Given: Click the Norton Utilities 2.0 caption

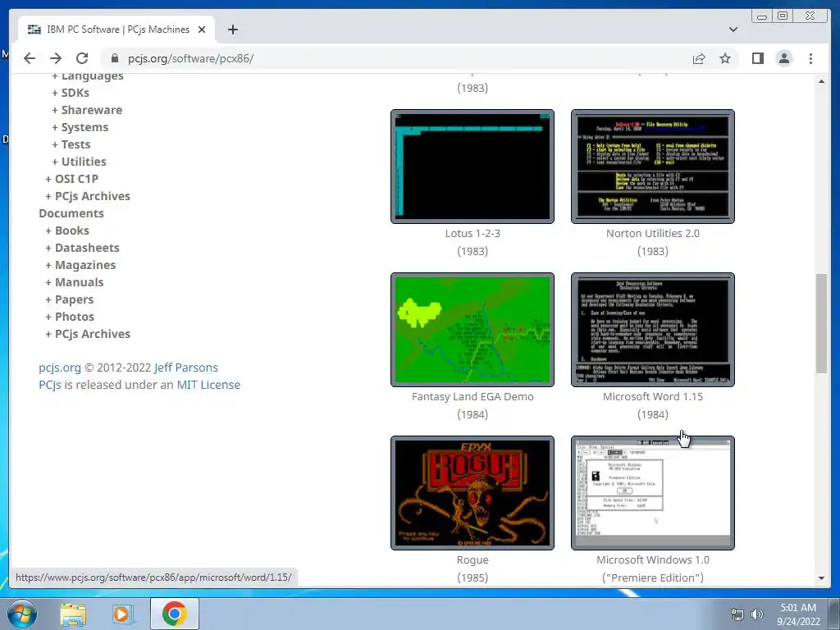Looking at the screenshot, I should coord(652,234).
